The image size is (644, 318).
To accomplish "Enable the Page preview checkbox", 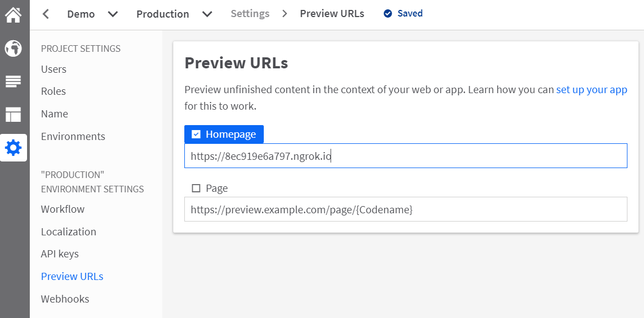I will coord(196,188).
